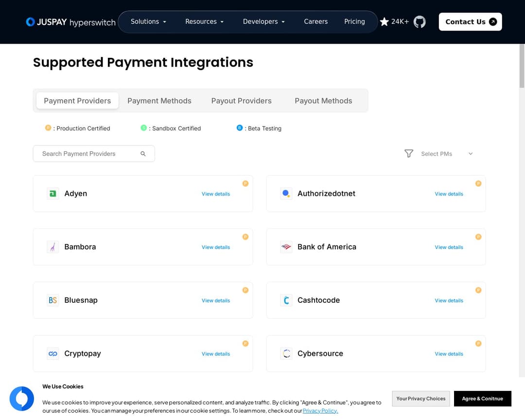
Task: Click the Bank of America logo icon
Action: click(x=286, y=247)
